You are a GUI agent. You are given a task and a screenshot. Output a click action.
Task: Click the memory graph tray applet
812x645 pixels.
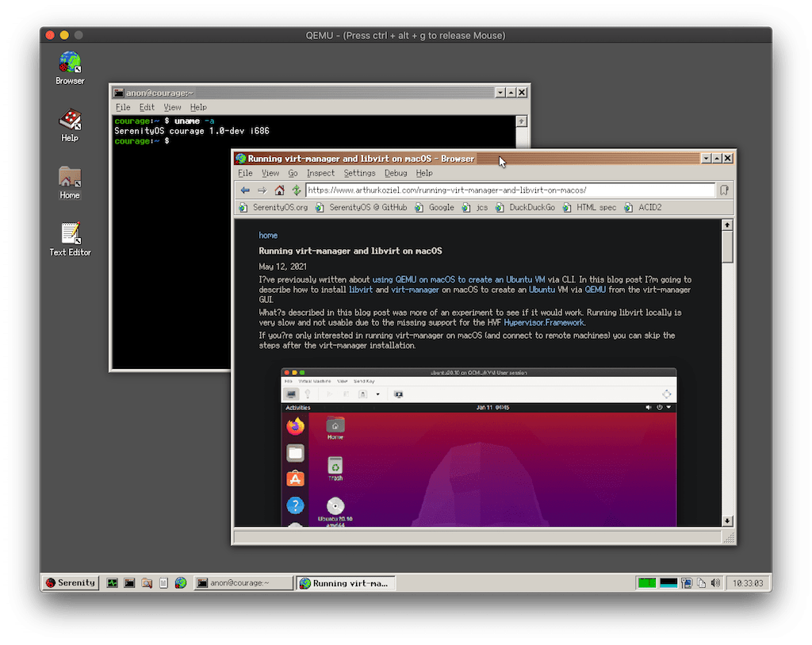coord(668,583)
